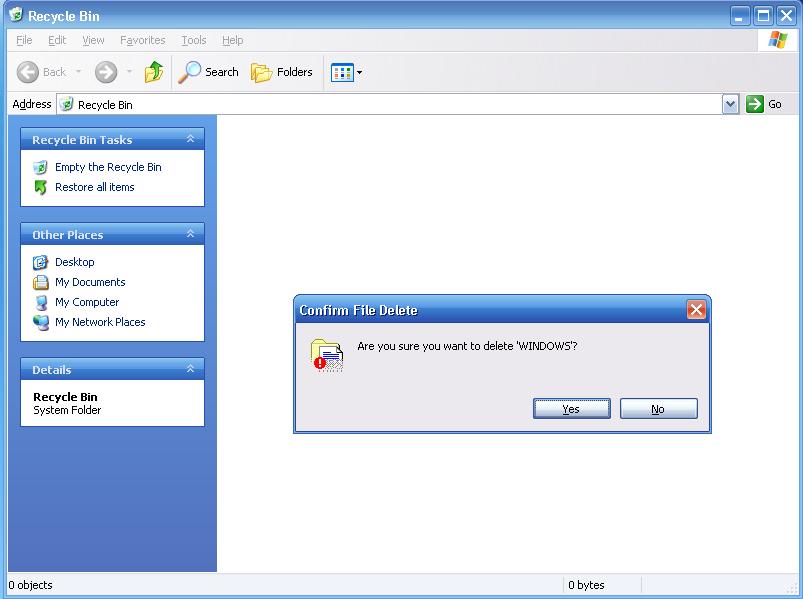Click the My Documents folder icon

click(x=40, y=282)
